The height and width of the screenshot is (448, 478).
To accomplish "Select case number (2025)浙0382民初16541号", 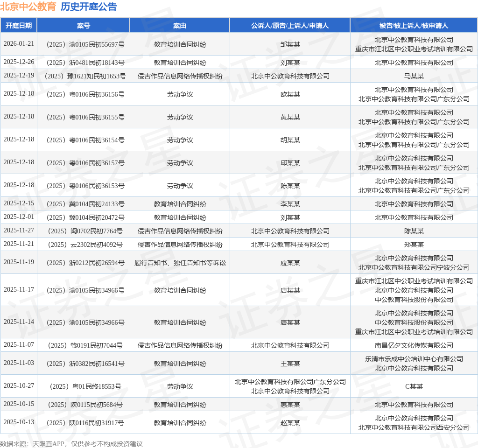I will pos(85,364).
